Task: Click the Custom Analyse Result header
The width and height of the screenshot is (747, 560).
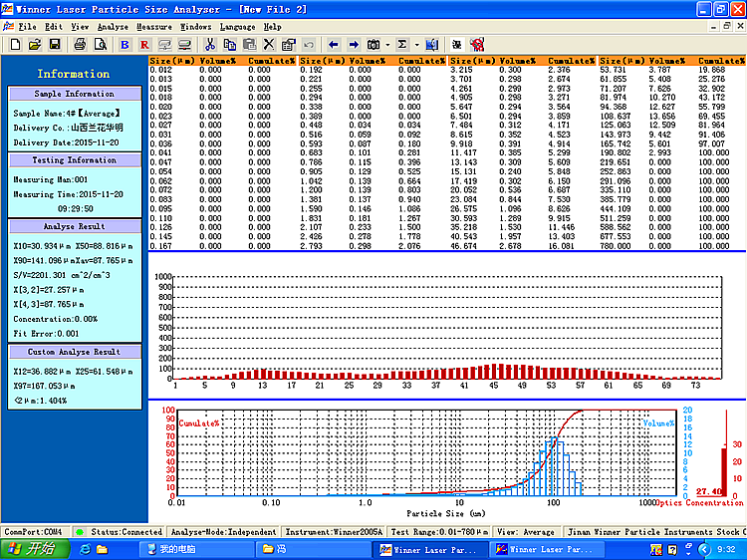Action: point(75,352)
